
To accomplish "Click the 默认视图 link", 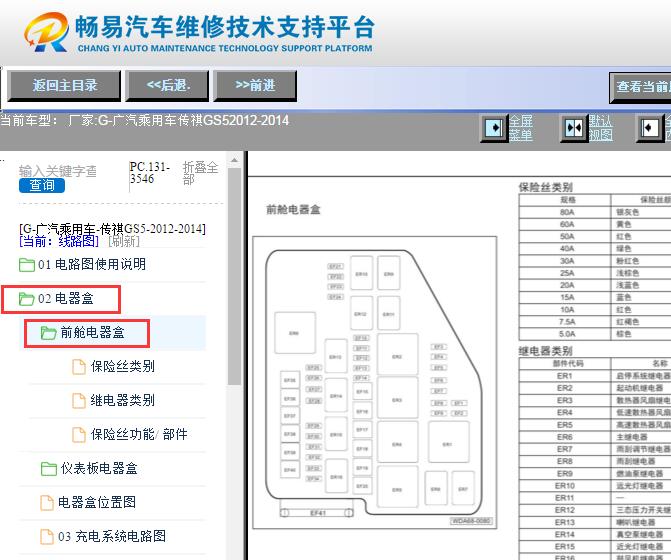I will tap(600, 128).
